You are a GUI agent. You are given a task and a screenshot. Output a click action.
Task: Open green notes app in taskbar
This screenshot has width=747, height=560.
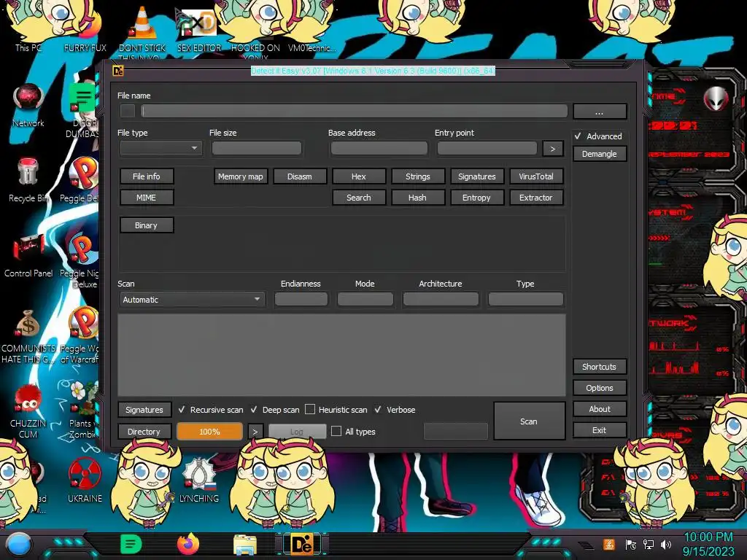(x=131, y=544)
